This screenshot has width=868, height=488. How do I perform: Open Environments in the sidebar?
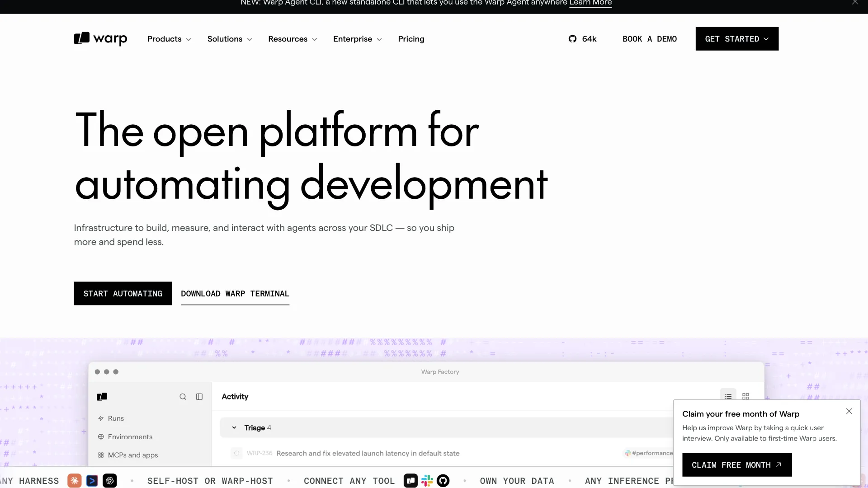[x=125, y=437]
